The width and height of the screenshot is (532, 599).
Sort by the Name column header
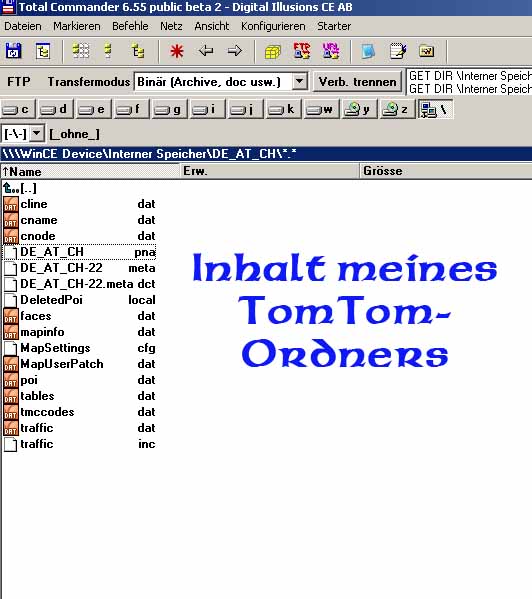[x=91, y=171]
